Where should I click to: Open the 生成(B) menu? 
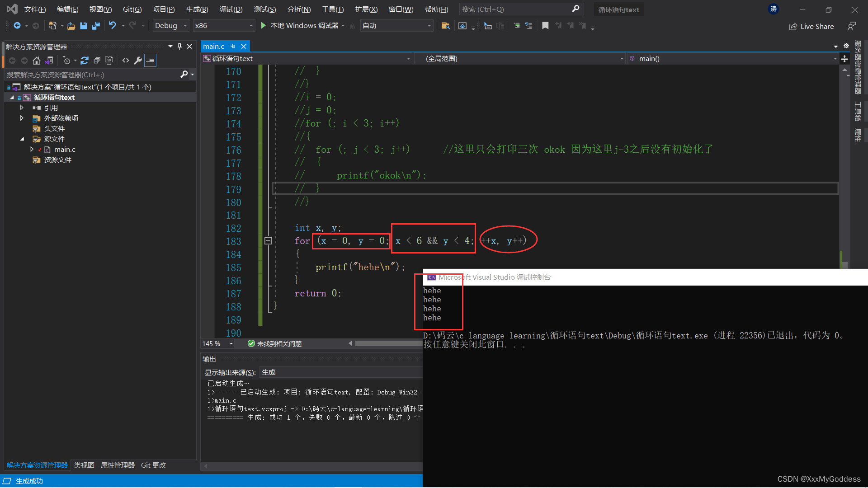(197, 9)
